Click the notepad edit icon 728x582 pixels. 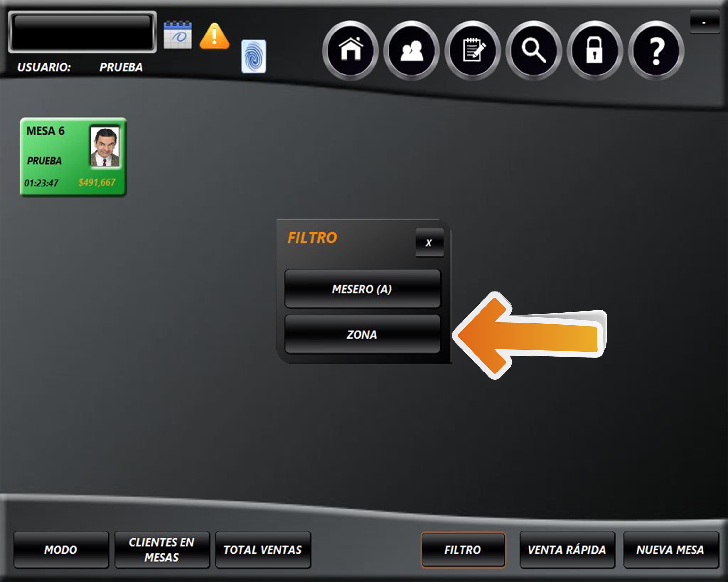[473, 50]
